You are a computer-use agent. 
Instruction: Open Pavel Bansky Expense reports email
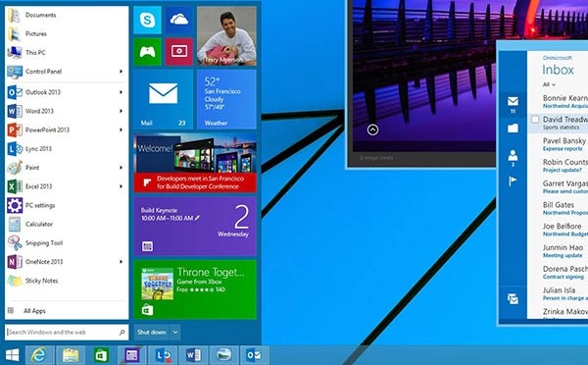(558, 144)
